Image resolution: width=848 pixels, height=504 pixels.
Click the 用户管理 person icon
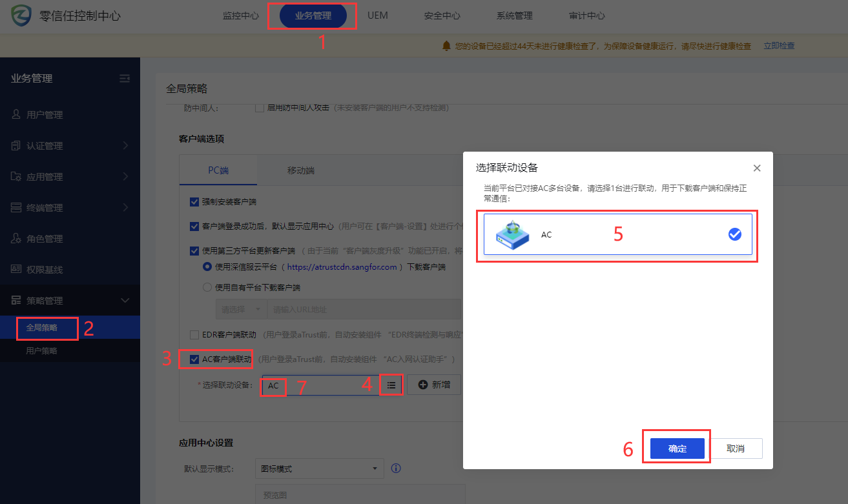[17, 115]
